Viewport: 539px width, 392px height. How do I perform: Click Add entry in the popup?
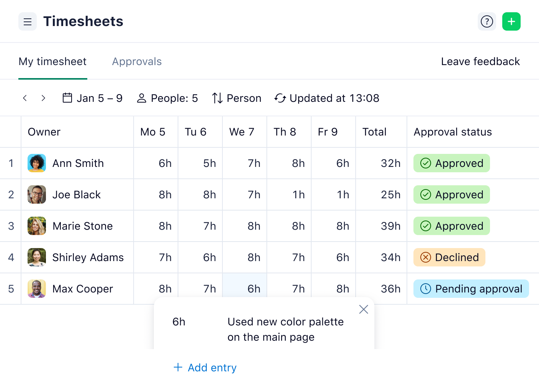(205, 367)
